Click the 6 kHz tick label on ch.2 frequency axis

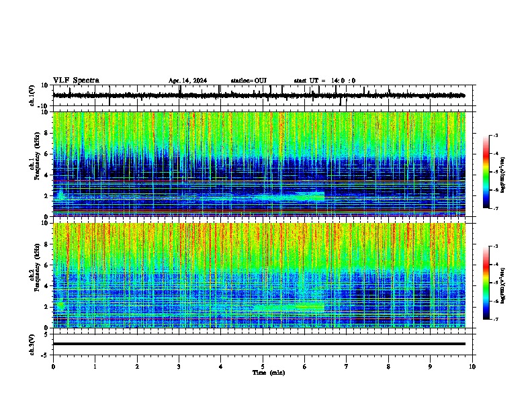point(46,265)
